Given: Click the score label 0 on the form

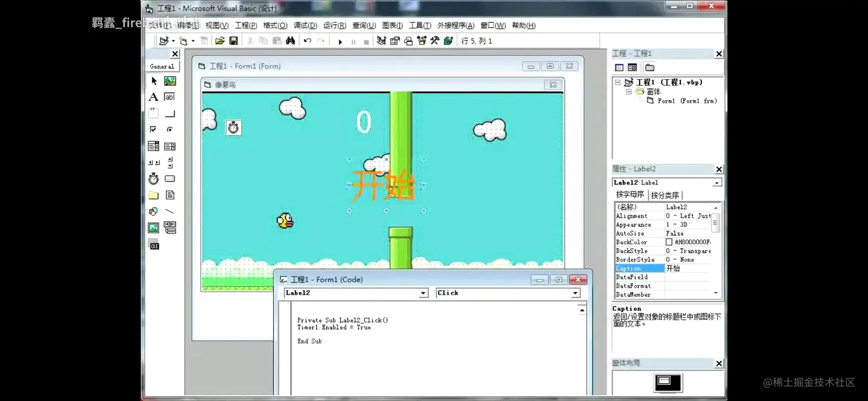Looking at the screenshot, I should [364, 122].
